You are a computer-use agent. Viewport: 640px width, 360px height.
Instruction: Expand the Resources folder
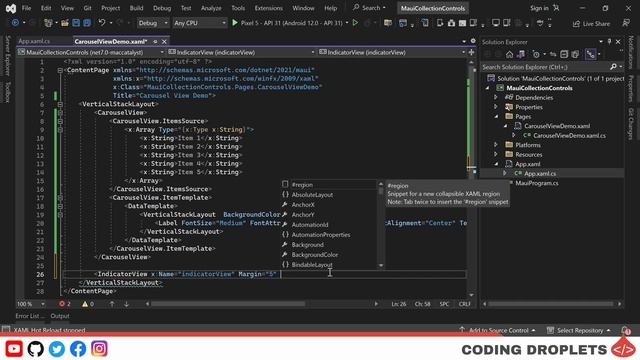coord(496,155)
